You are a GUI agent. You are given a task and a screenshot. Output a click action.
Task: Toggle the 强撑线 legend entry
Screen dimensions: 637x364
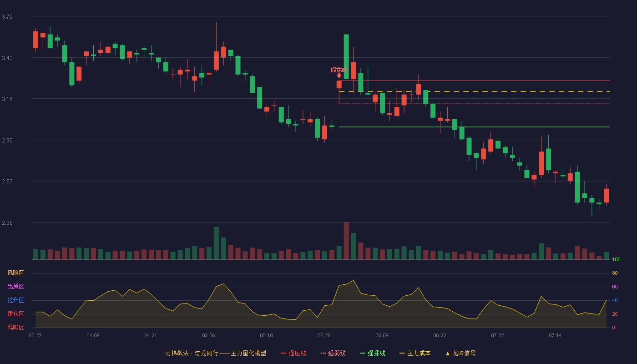click(373, 353)
